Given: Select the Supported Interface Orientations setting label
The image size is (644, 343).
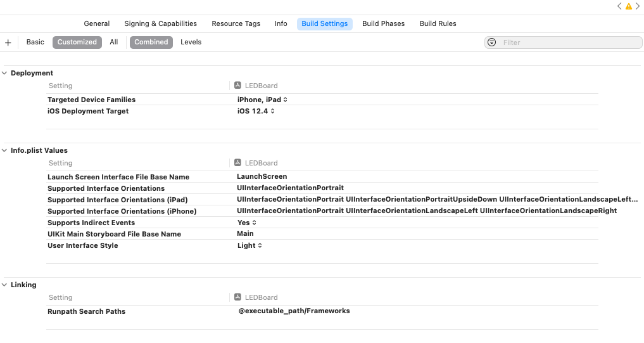Looking at the screenshot, I should pos(106,188).
